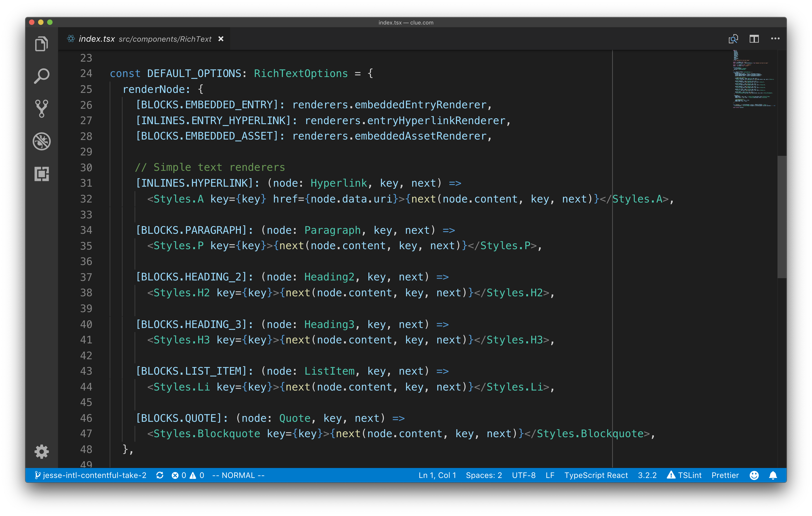
Task: Synchronize changes via the sync icon
Action: coord(160,475)
